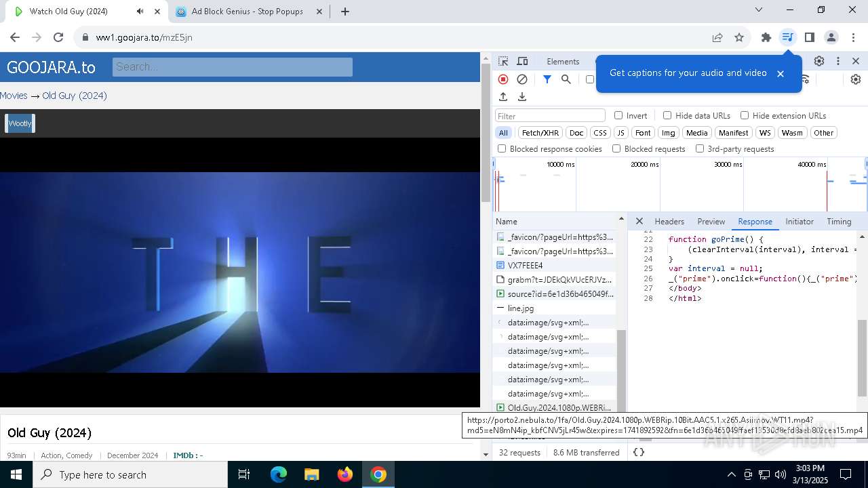Select the All request type filter
This screenshot has width=868, height=488.
point(503,133)
